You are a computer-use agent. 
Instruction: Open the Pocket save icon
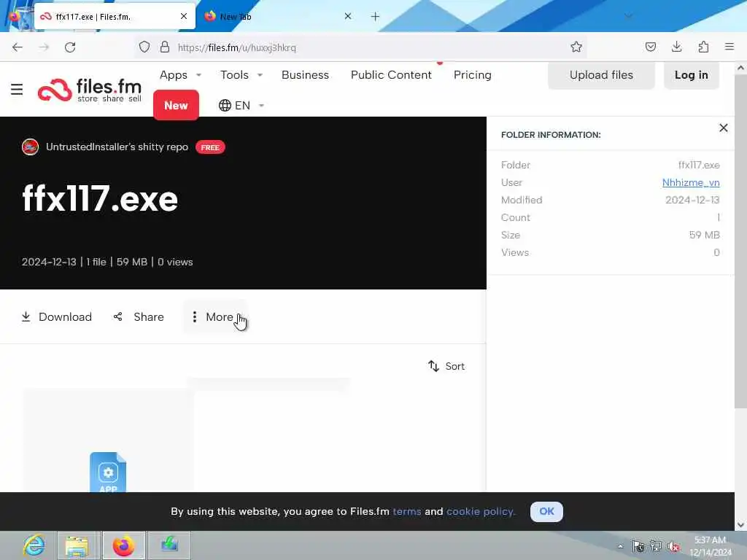[x=651, y=47]
